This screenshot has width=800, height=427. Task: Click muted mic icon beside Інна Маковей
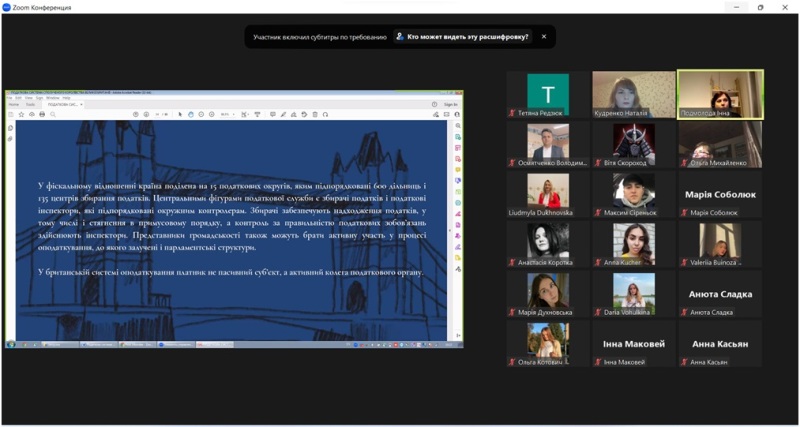[x=597, y=362]
